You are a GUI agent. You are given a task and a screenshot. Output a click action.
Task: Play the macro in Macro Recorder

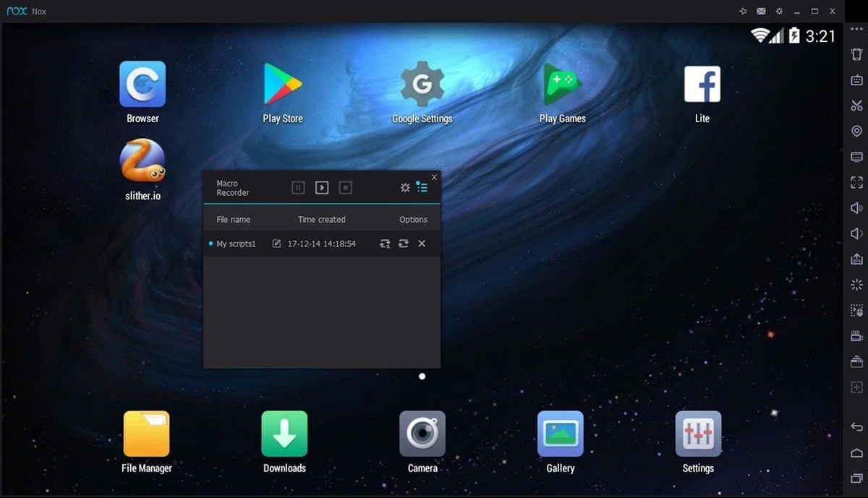coord(322,188)
